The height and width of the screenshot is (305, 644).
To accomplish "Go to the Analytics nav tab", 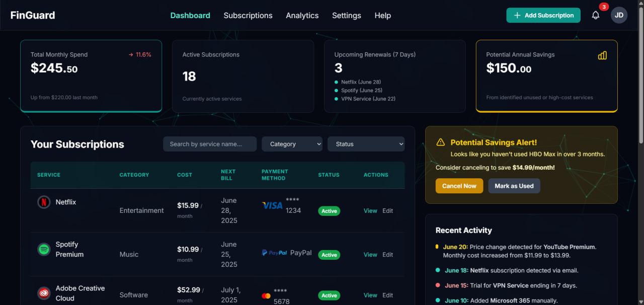I will click(x=302, y=16).
